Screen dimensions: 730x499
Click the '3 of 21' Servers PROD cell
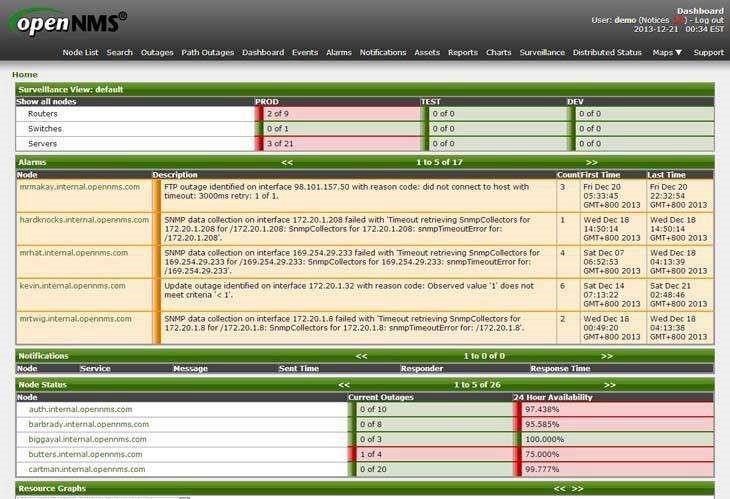338,144
